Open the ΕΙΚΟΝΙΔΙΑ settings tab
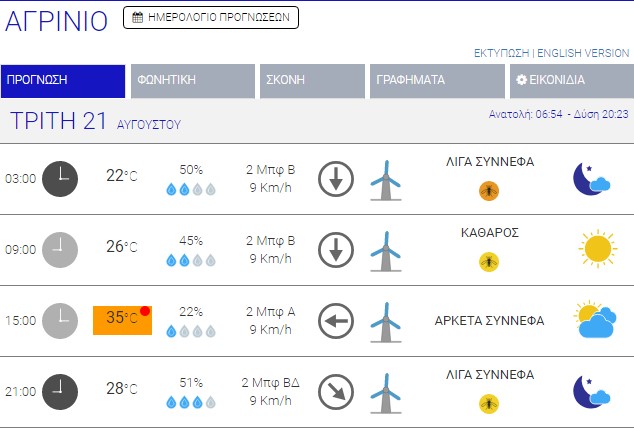634x428 pixels. (x=570, y=81)
